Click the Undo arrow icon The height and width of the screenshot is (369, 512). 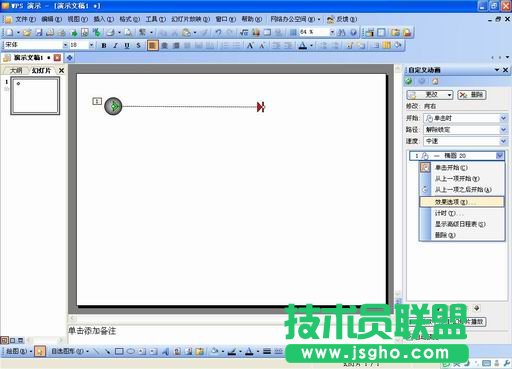(x=218, y=32)
